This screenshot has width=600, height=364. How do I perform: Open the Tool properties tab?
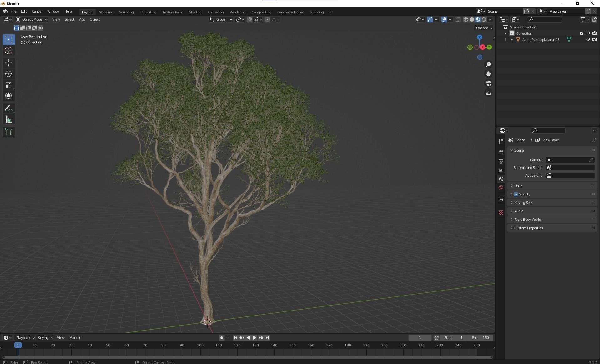[501, 141]
